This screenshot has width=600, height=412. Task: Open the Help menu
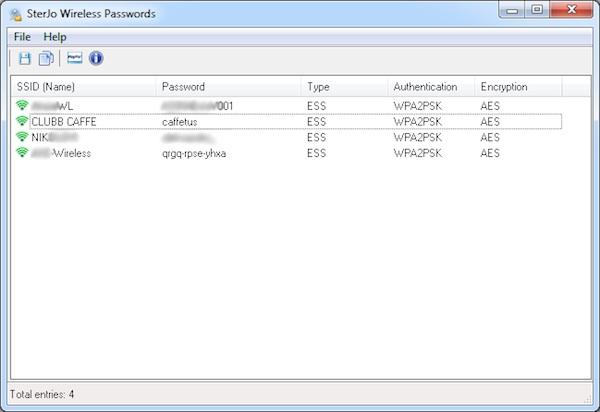tap(55, 37)
